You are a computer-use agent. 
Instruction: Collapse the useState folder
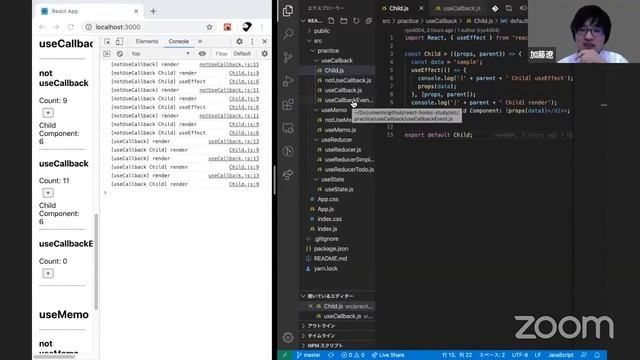[332, 179]
